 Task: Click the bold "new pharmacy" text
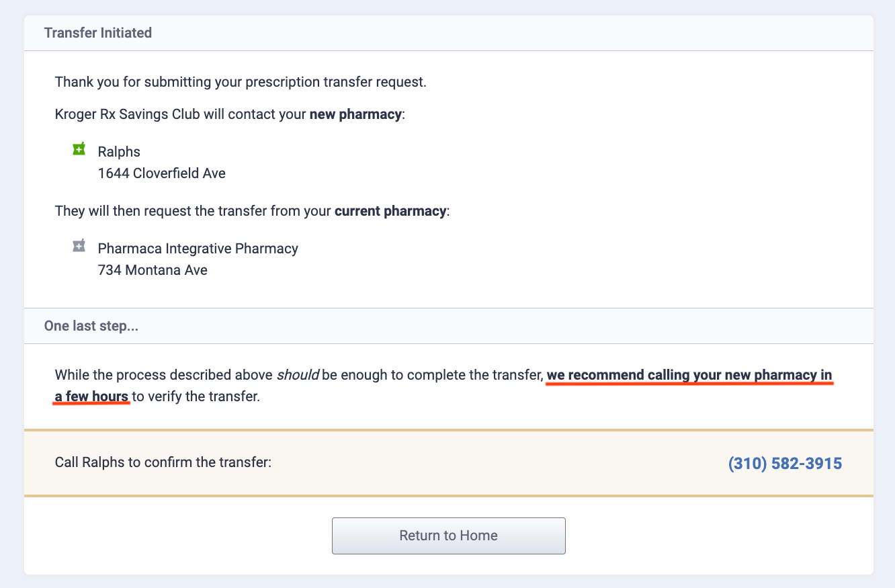(355, 114)
